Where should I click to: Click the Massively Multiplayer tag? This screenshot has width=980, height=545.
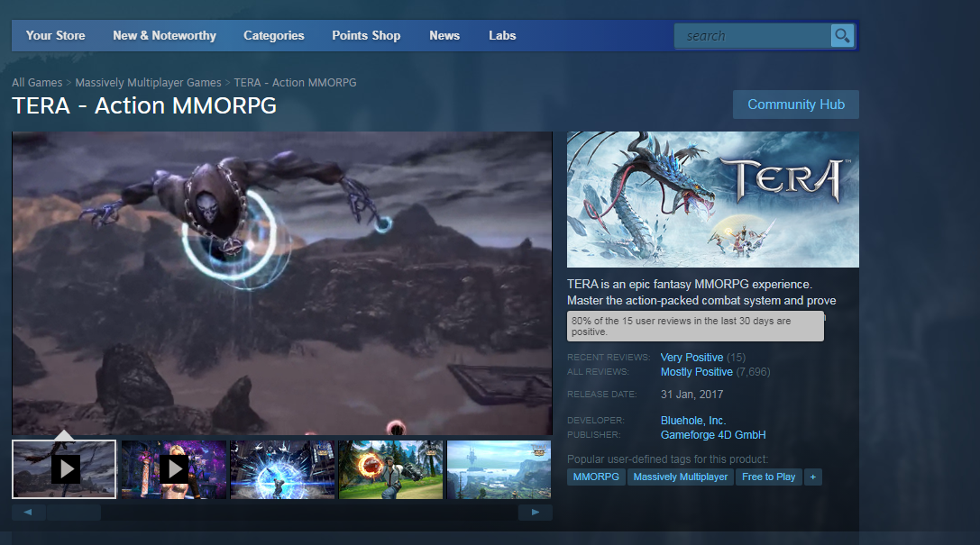click(x=681, y=477)
